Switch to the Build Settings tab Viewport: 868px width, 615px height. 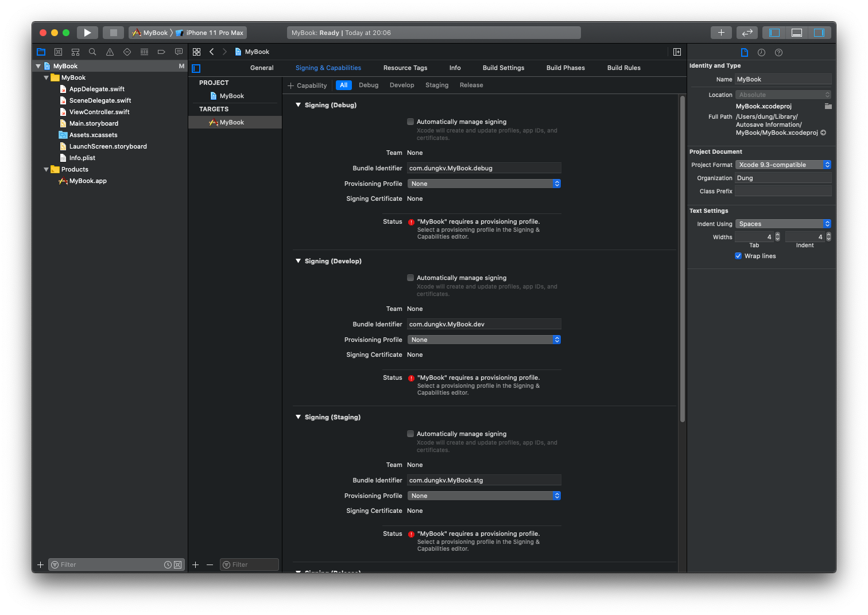coord(503,68)
